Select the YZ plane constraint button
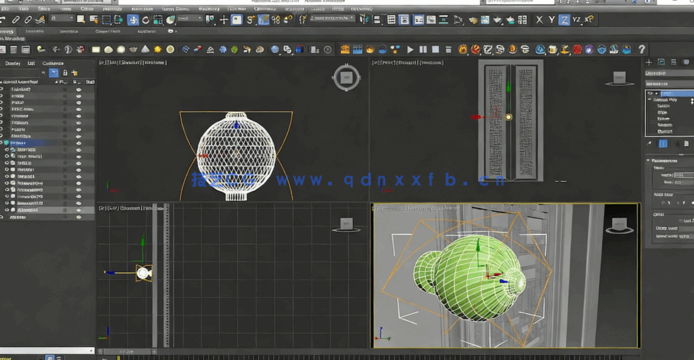This screenshot has height=360, width=694. [576, 19]
